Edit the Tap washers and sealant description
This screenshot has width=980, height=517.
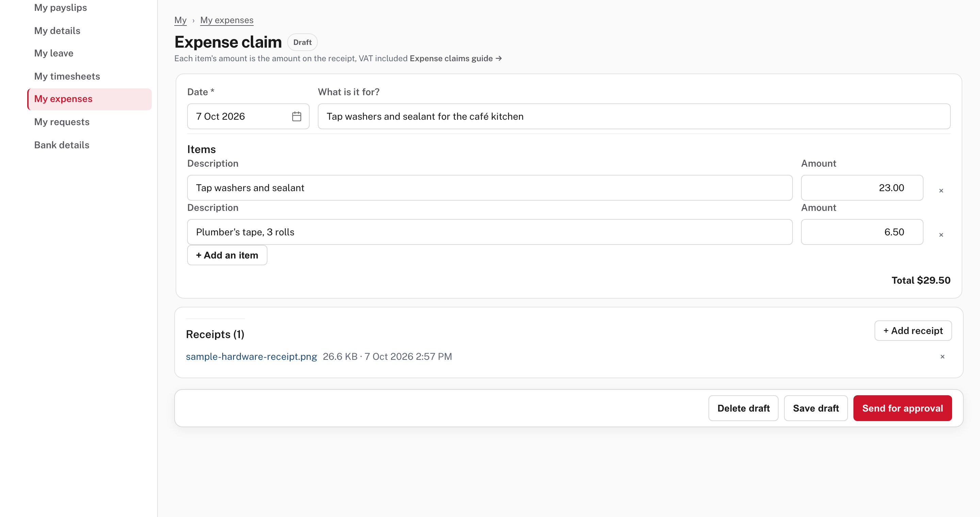(x=490, y=188)
